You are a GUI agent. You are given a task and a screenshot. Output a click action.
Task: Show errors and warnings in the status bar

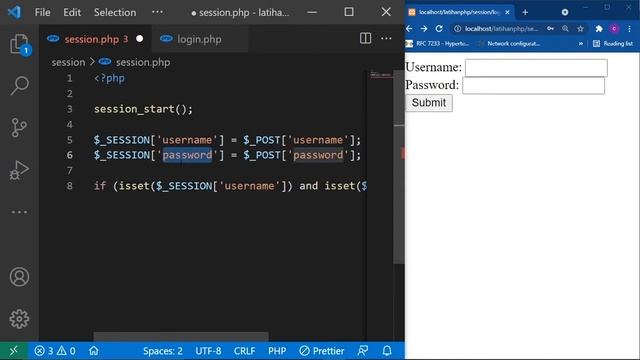coord(55,351)
